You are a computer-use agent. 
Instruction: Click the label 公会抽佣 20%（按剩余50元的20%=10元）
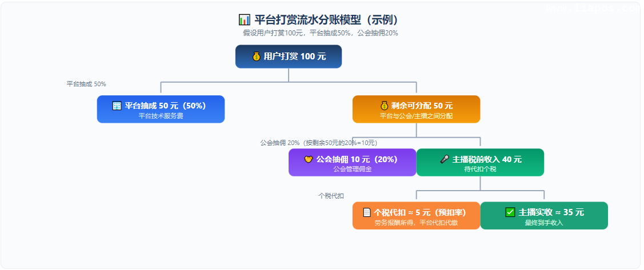pos(319,143)
